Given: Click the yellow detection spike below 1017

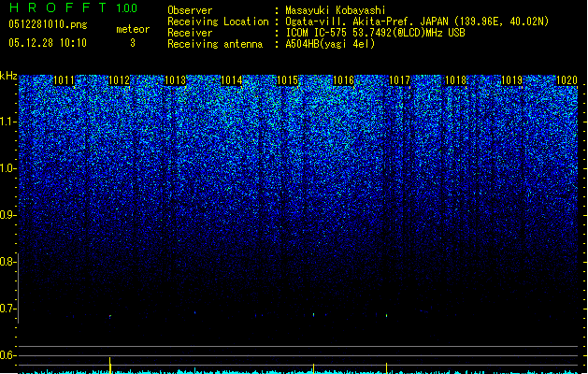Looking at the screenshot, I should click(x=387, y=368).
